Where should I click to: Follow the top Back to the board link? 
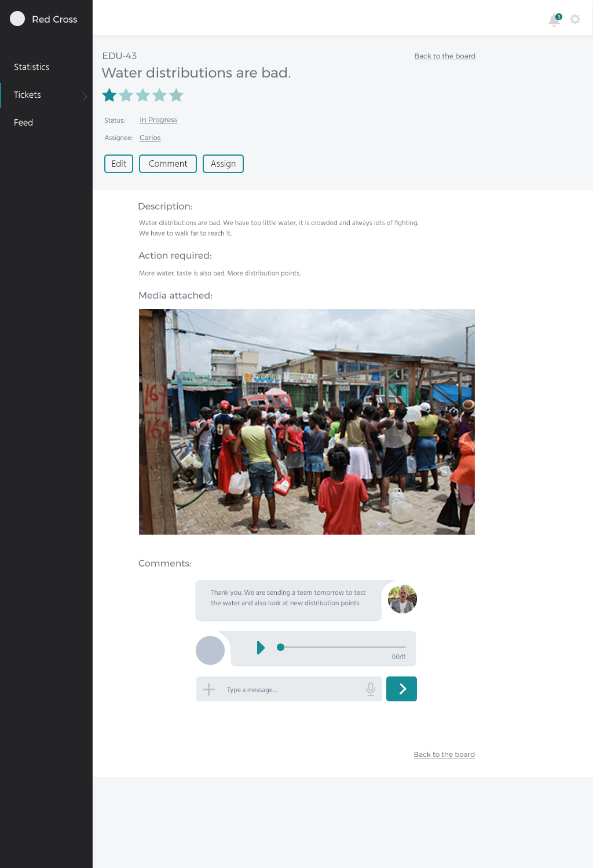click(445, 56)
